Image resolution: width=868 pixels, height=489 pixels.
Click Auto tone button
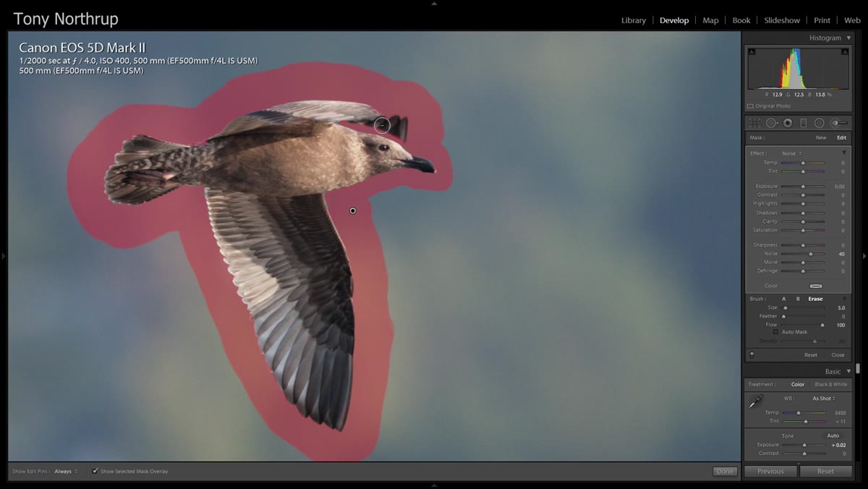click(833, 435)
